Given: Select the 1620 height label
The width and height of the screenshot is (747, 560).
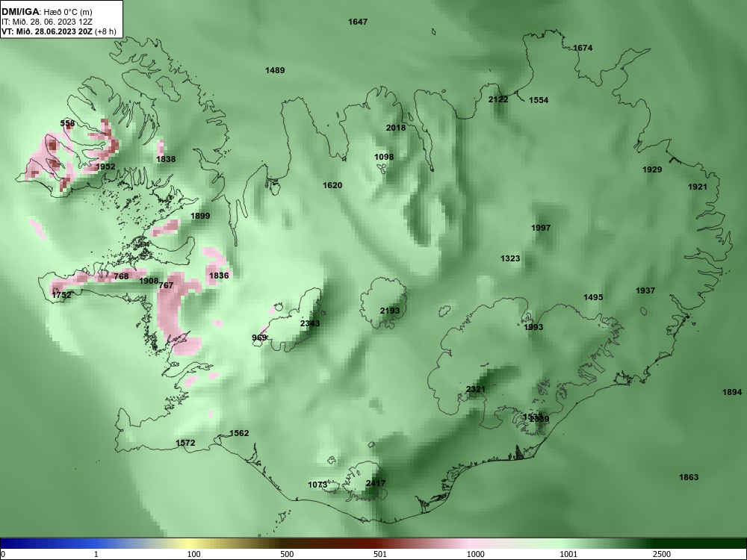Looking at the screenshot, I should (332, 186).
